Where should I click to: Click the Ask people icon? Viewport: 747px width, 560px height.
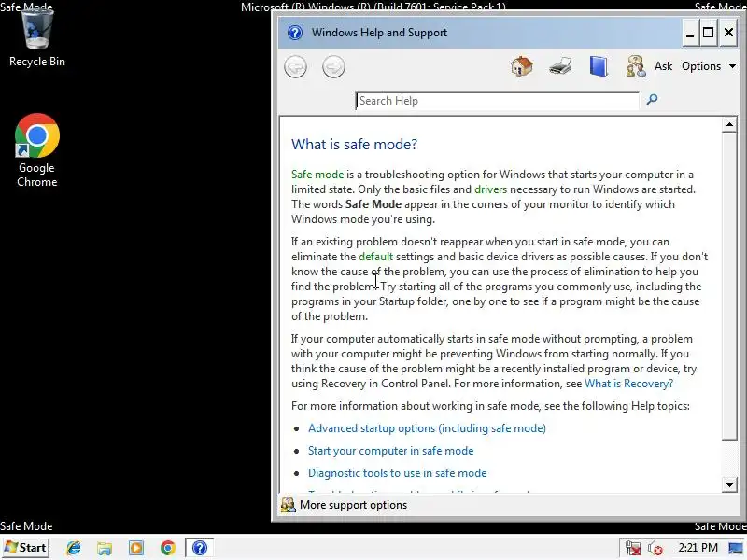636,66
